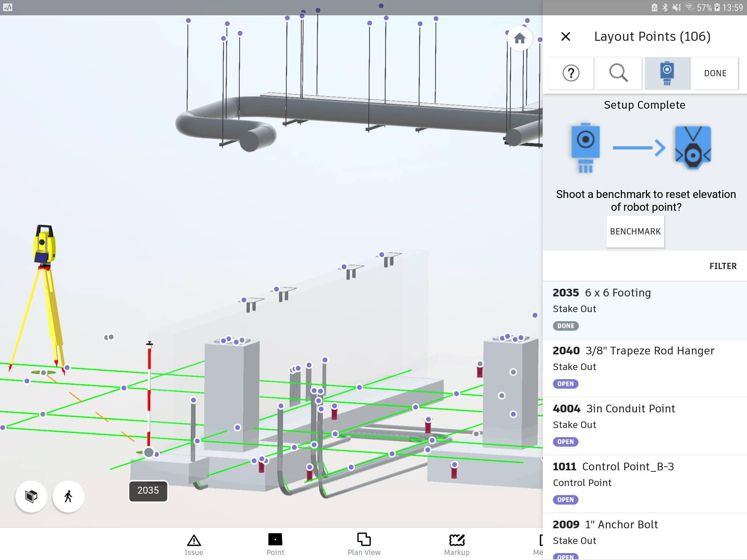Go to the home view
Screen dimensions: 747x560
pos(520,38)
